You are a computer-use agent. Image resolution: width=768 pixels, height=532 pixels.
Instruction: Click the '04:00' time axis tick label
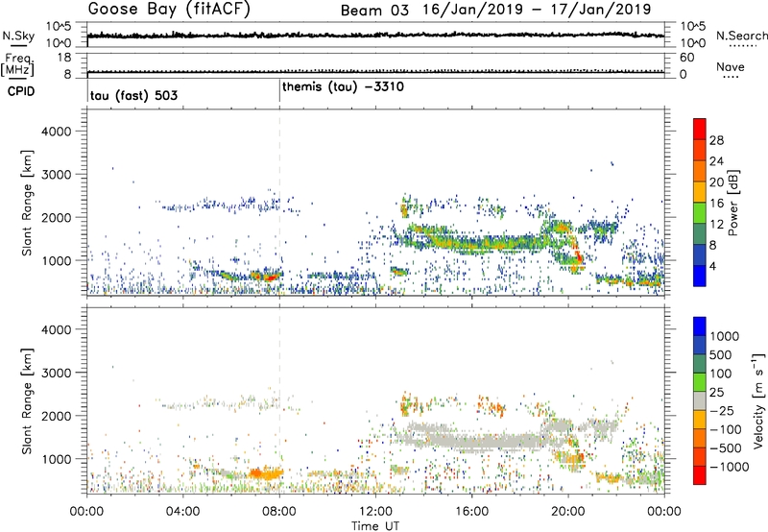click(183, 512)
